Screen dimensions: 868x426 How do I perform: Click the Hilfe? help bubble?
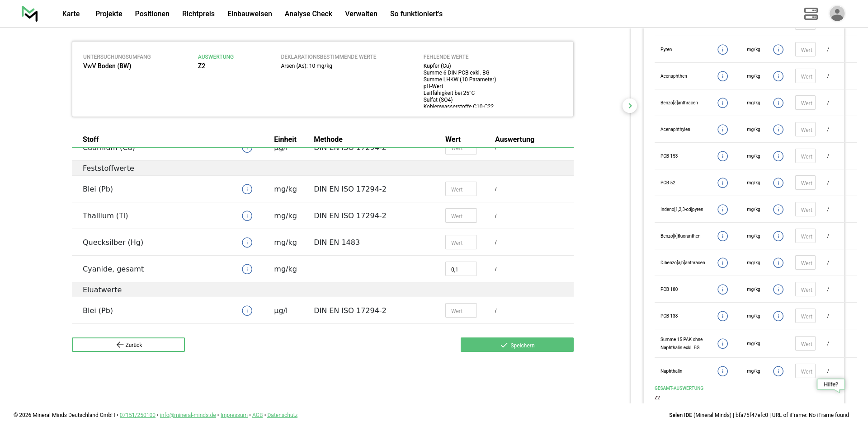(830, 384)
